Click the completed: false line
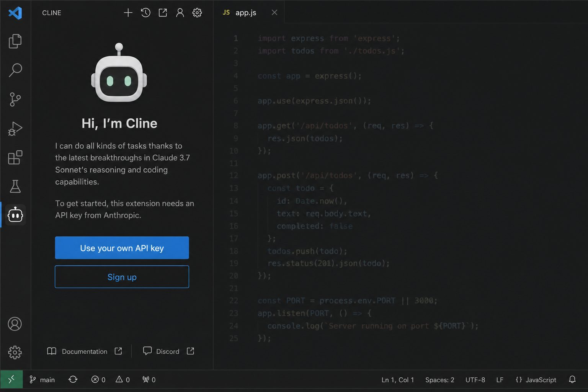 click(315, 226)
